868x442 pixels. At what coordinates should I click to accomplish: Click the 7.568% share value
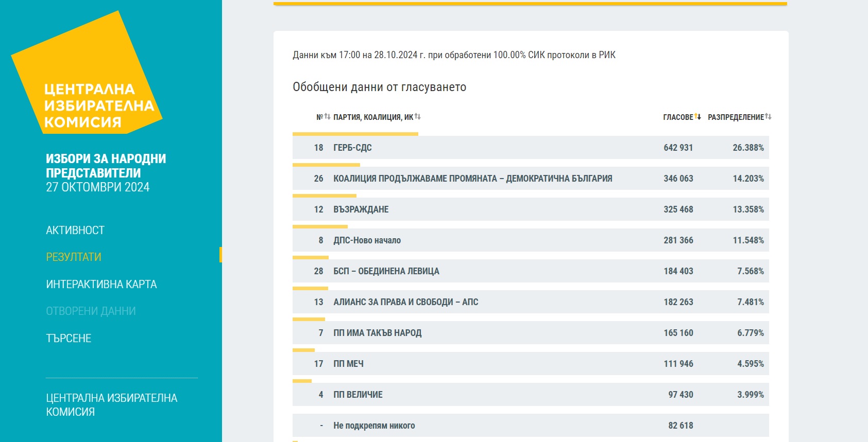click(750, 271)
